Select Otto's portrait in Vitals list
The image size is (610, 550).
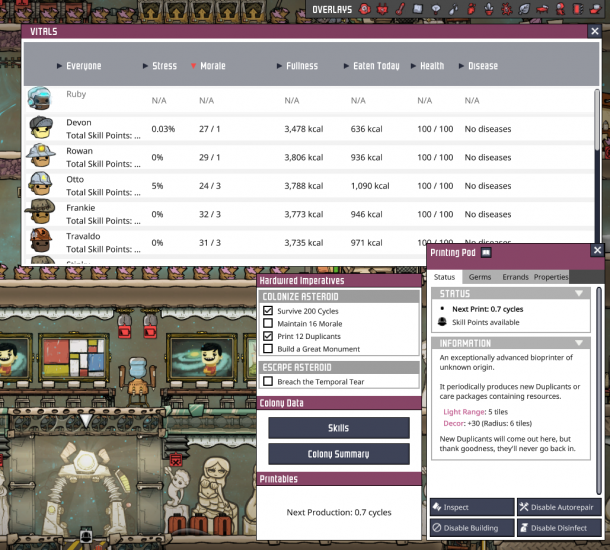40,184
